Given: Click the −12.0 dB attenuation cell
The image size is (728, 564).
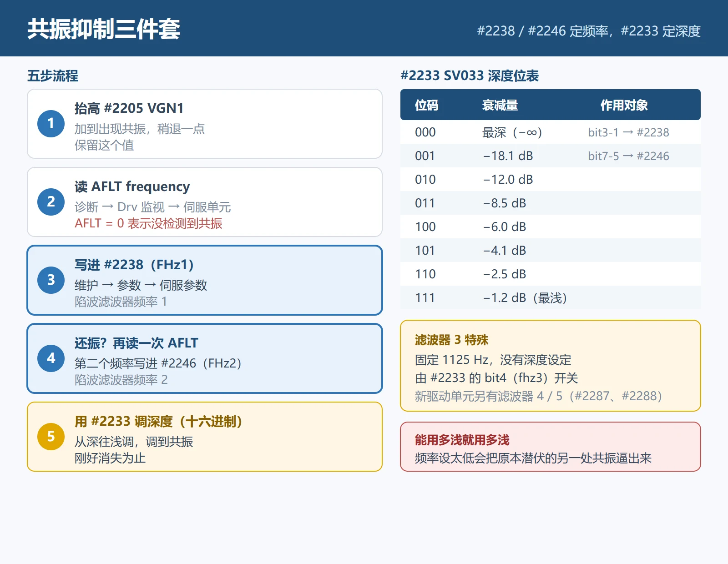Looking at the screenshot, I should click(x=508, y=180).
